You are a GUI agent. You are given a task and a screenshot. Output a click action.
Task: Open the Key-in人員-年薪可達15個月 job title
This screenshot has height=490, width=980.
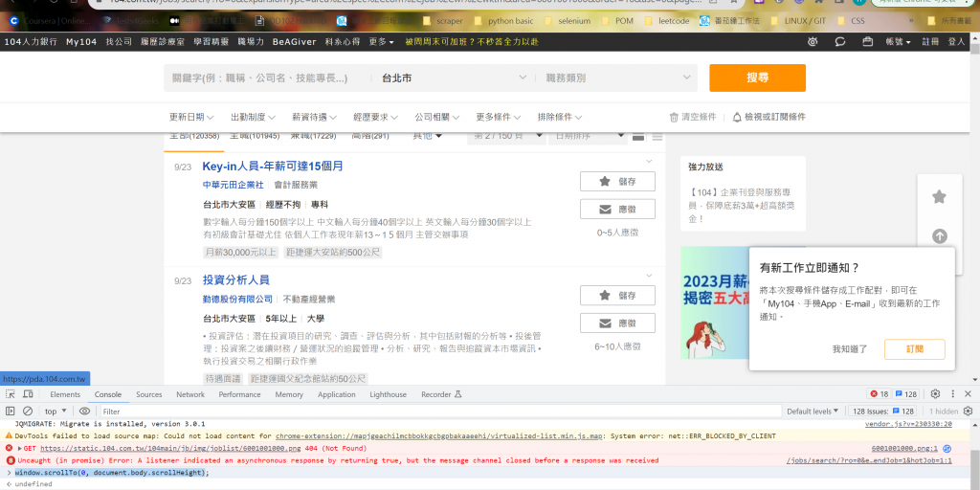coord(273,167)
